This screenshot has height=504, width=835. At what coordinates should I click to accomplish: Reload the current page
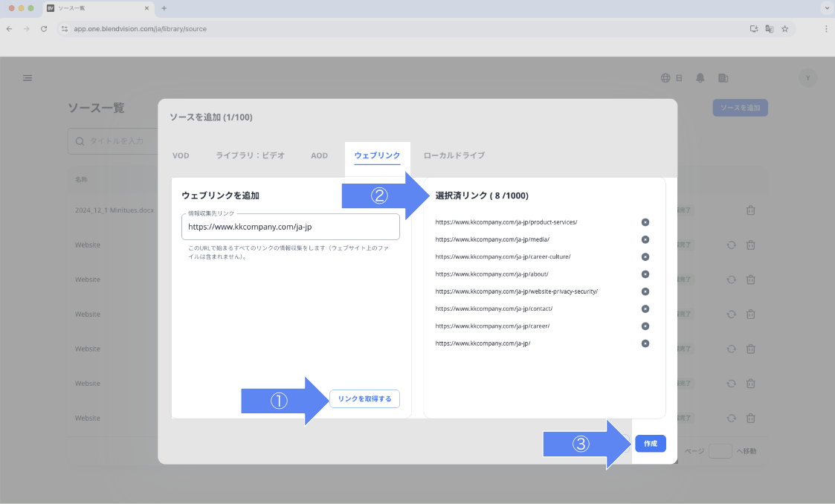point(44,29)
